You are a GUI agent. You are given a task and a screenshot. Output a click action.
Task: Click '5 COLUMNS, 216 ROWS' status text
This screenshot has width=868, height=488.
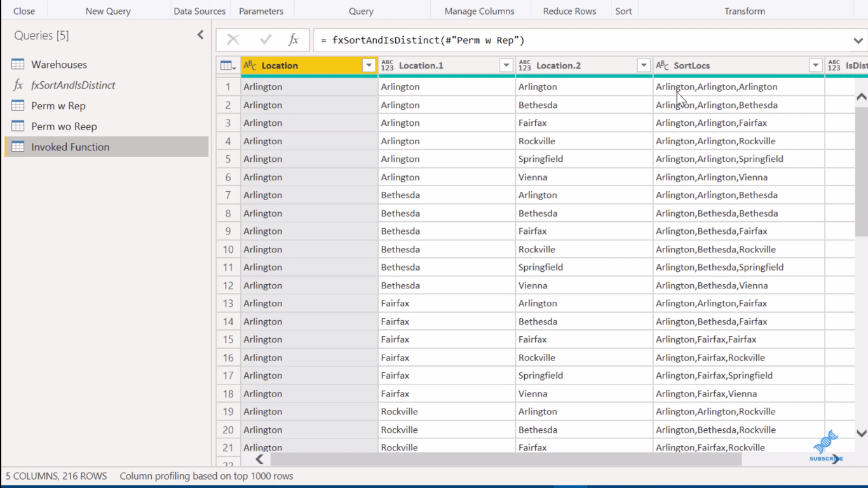click(57, 476)
